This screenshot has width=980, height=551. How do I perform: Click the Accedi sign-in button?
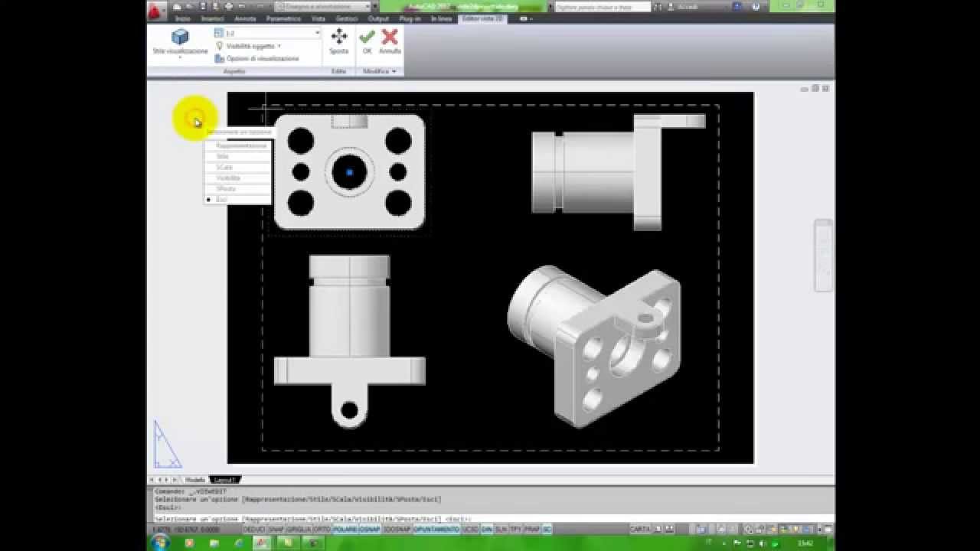click(682, 6)
